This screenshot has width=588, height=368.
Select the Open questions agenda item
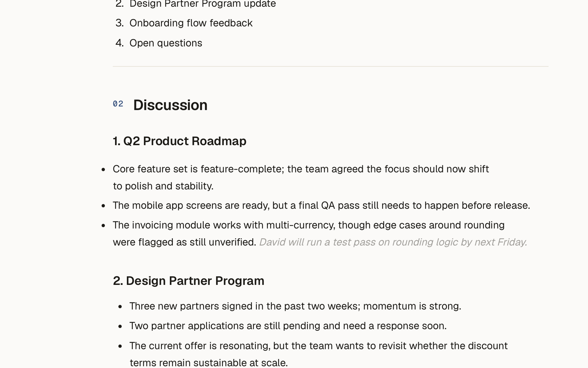click(x=166, y=43)
